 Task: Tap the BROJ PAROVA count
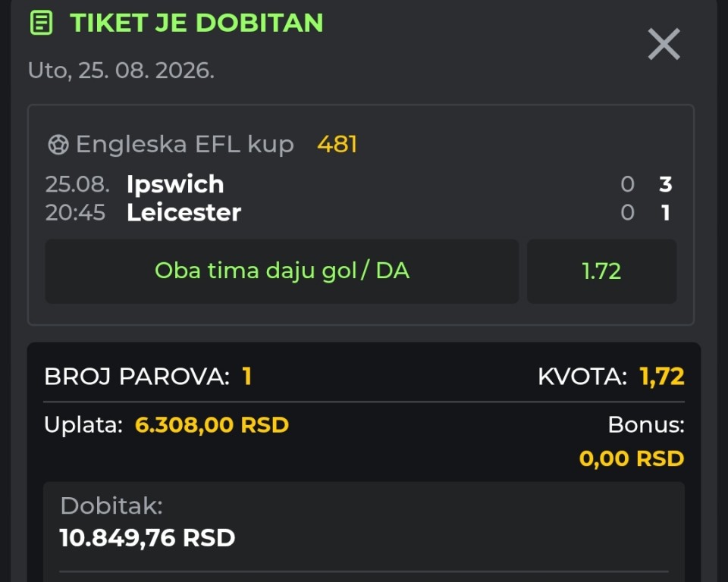247,376
